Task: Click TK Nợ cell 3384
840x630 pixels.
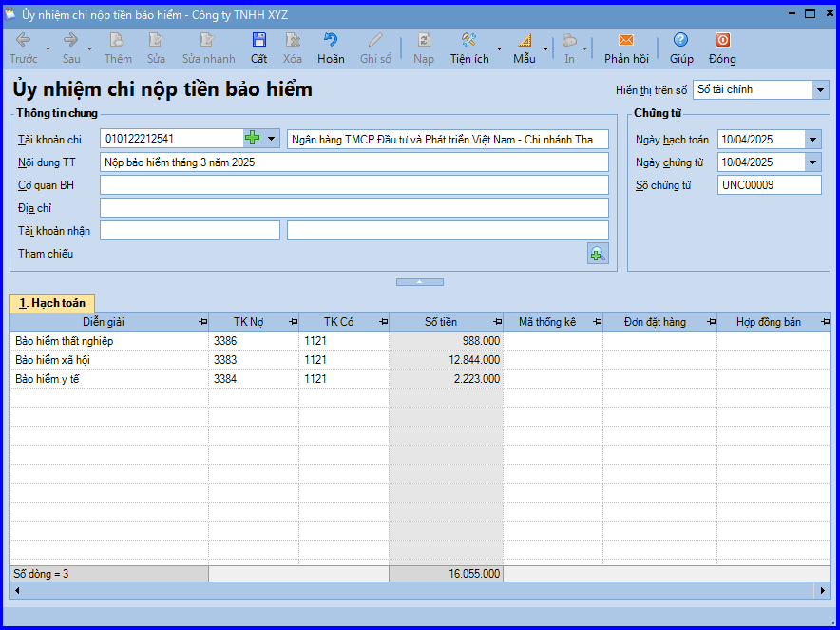Action: pos(254,379)
